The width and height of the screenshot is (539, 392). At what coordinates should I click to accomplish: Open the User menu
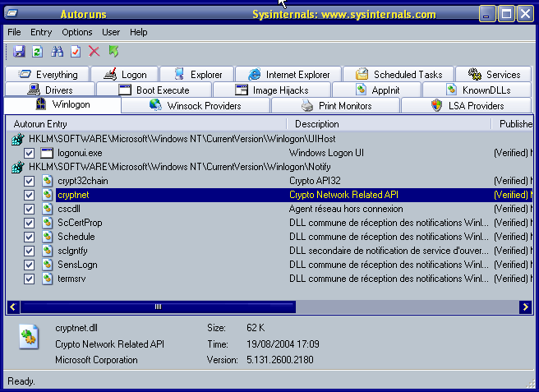point(111,32)
